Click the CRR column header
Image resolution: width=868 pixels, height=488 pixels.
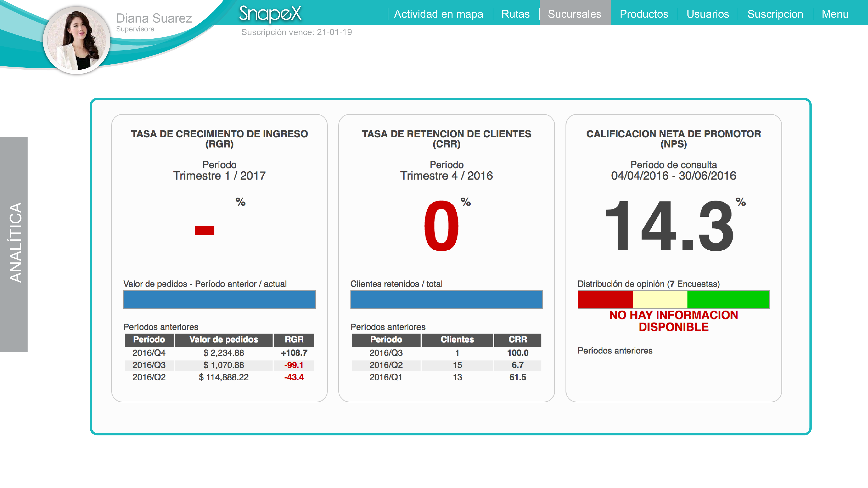point(518,339)
